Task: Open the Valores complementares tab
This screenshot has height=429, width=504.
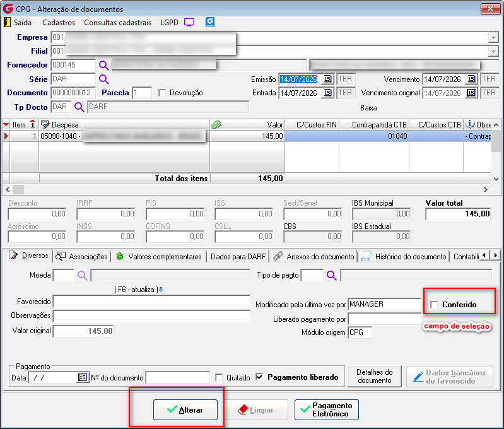Action: click(159, 256)
